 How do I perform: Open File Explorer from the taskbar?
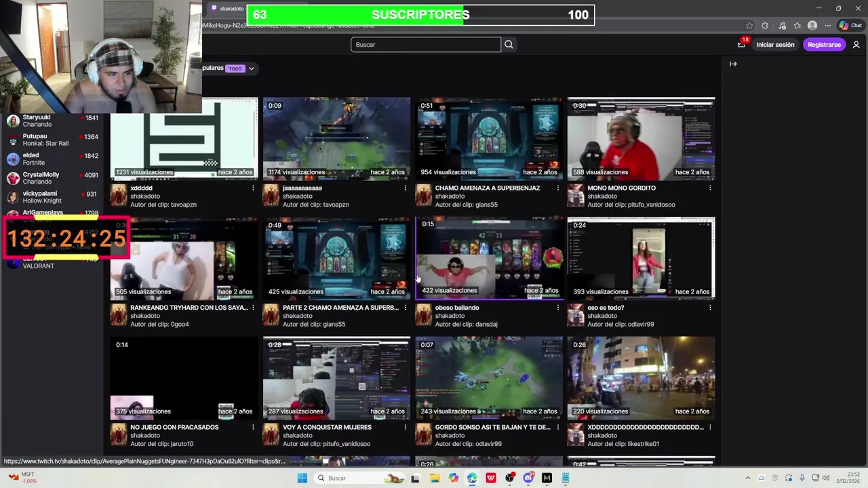tap(435, 478)
